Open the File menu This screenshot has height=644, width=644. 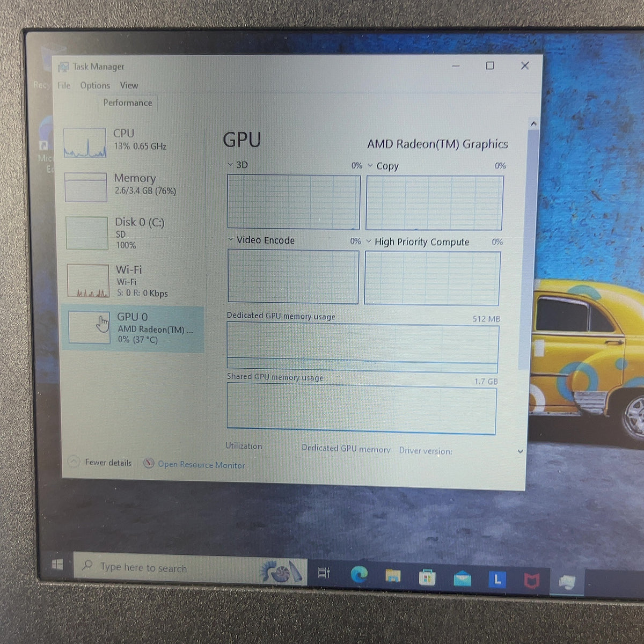click(64, 85)
